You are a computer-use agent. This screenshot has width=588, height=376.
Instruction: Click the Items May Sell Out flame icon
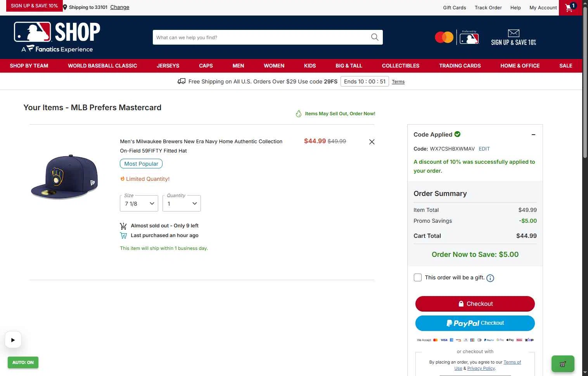coord(299,114)
